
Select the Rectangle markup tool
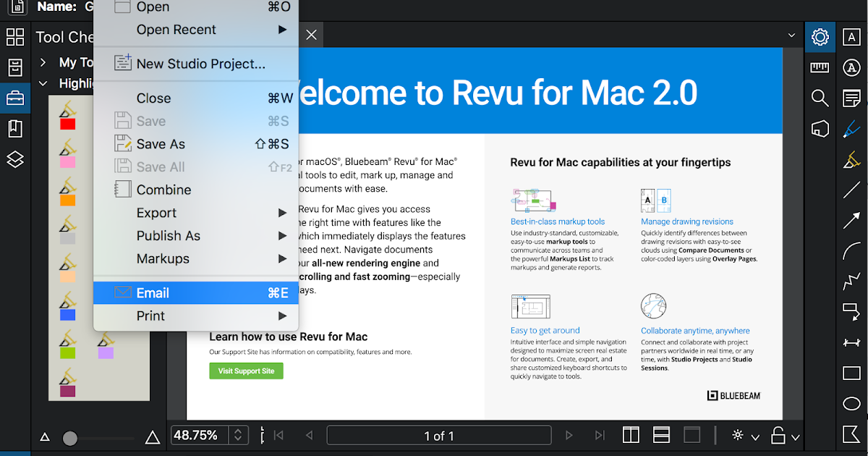(851, 373)
